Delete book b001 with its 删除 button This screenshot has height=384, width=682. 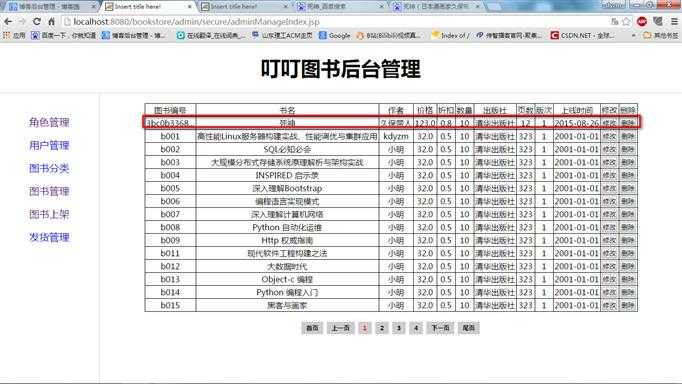pyautogui.click(x=628, y=136)
